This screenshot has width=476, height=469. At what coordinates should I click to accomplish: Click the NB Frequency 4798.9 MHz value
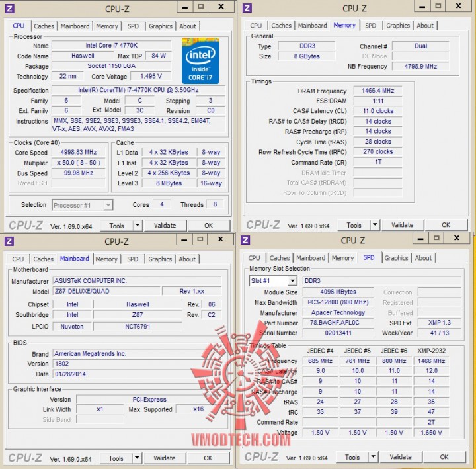pos(420,66)
